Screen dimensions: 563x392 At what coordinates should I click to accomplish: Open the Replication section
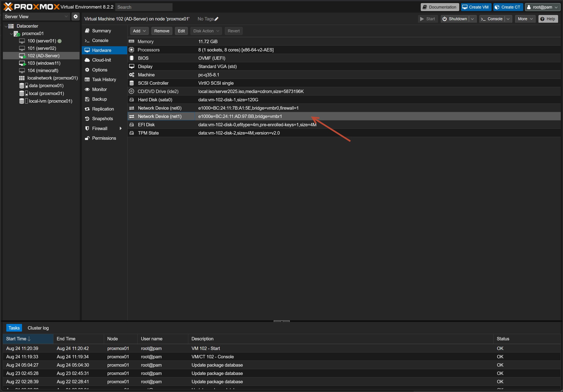point(103,109)
